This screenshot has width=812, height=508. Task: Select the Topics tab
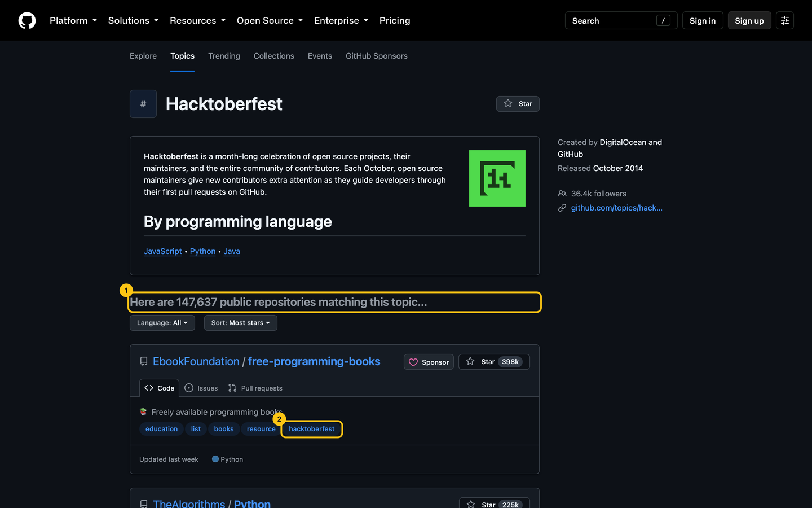click(x=183, y=56)
